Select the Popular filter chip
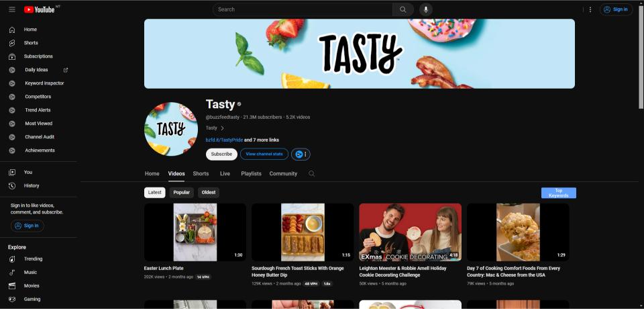The height and width of the screenshot is (309, 644). point(182,193)
